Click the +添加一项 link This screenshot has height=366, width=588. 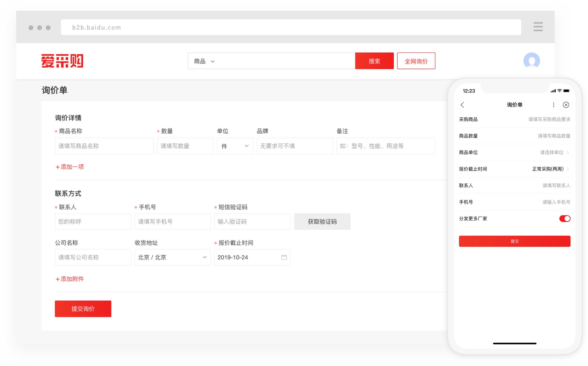coord(70,167)
